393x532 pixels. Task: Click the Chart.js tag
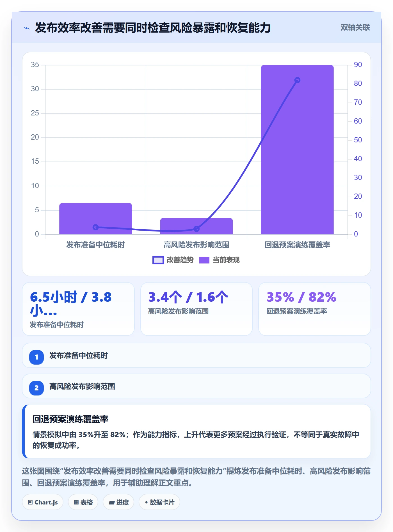43,502
